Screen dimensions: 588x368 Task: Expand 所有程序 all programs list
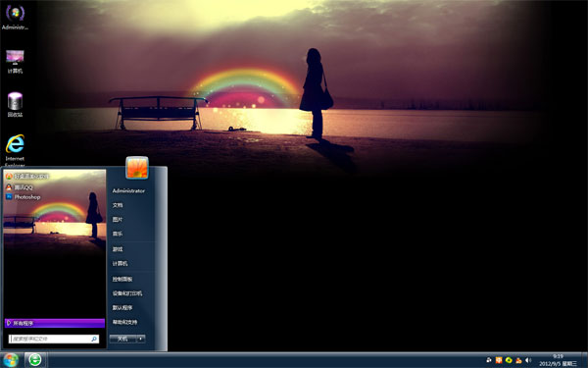[x=55, y=323]
